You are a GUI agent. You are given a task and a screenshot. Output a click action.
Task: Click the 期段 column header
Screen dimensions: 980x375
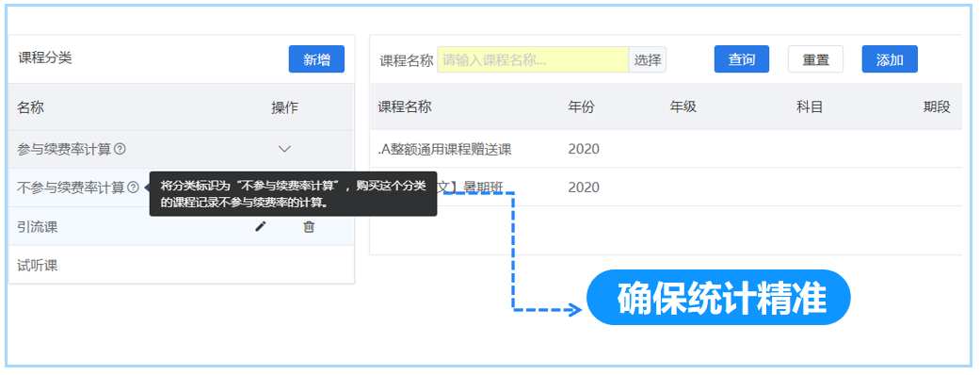coord(937,106)
